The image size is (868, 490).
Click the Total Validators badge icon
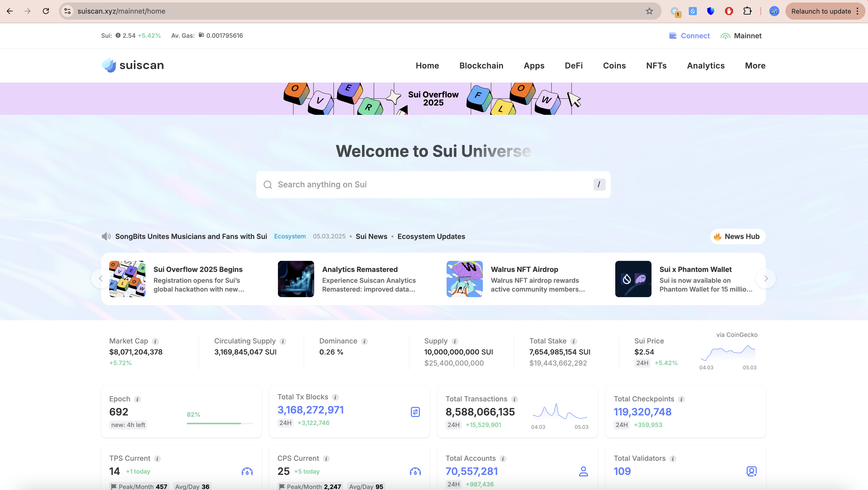coord(751,471)
